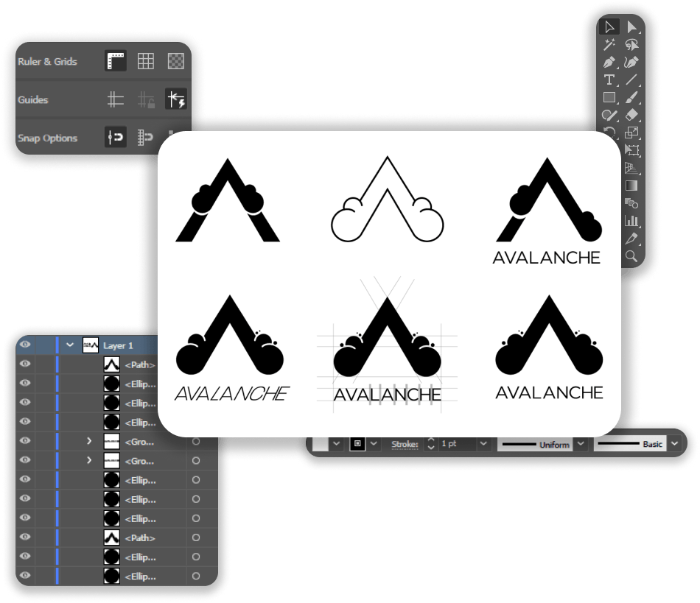Hide the <Path> layer visibility
Image resolution: width=700 pixels, height=603 pixels.
[x=24, y=364]
